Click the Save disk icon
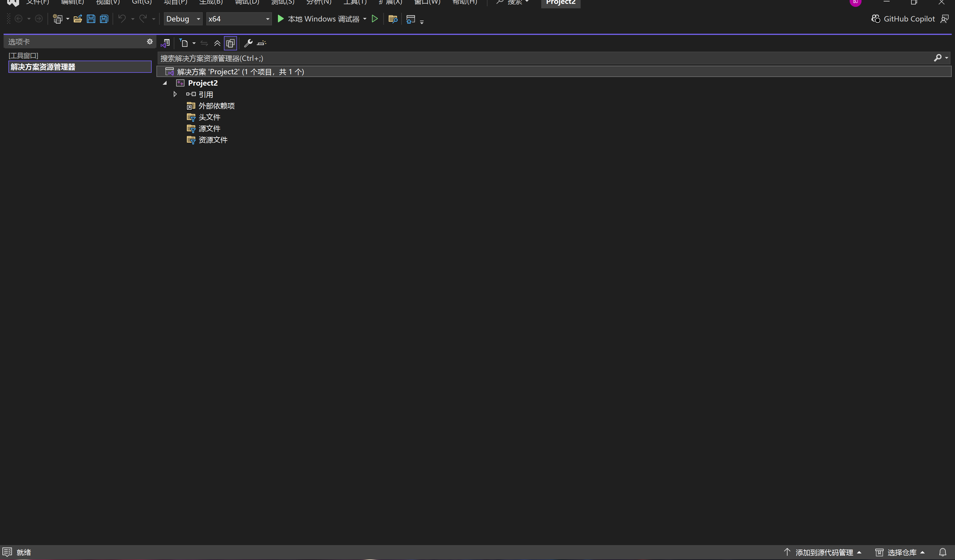 91,19
